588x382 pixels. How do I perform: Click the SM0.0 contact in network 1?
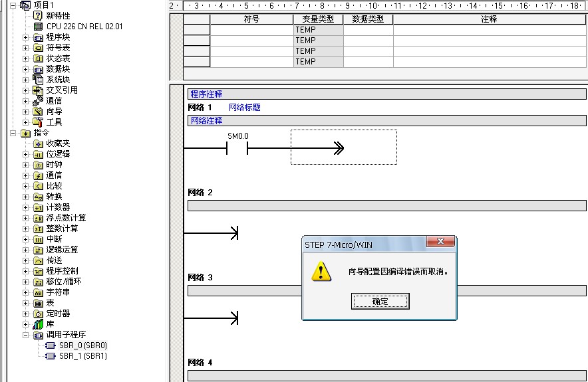click(237, 147)
